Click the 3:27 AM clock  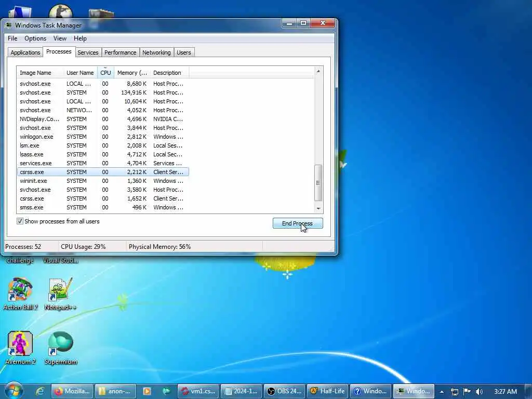506,392
